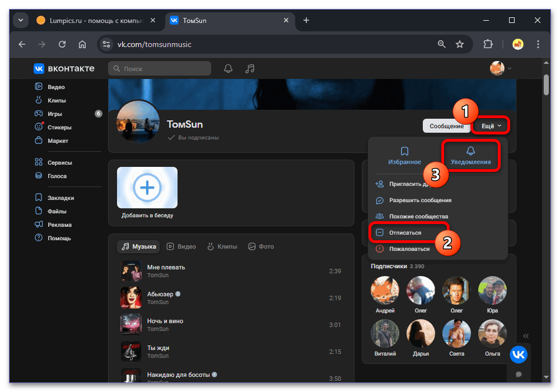This screenshot has width=560, height=392.
Task: Open Файлы in the left sidebar
Action: 51,211
